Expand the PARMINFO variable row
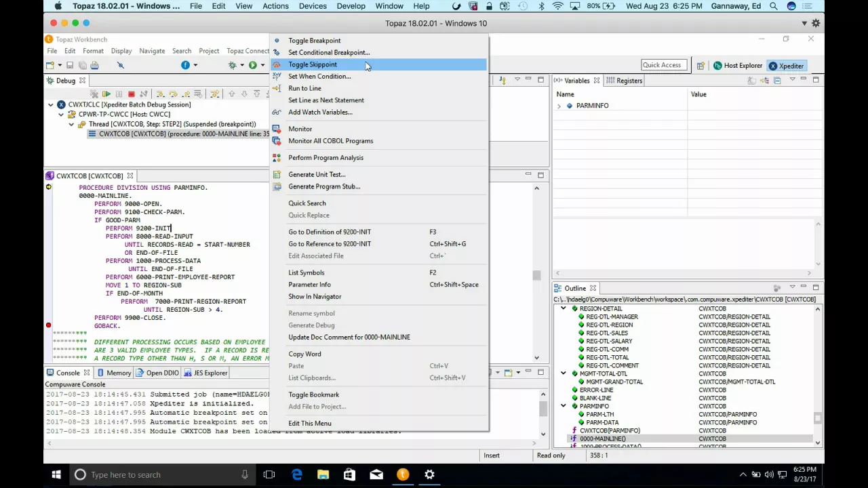This screenshot has height=488, width=868. pyautogui.click(x=559, y=106)
